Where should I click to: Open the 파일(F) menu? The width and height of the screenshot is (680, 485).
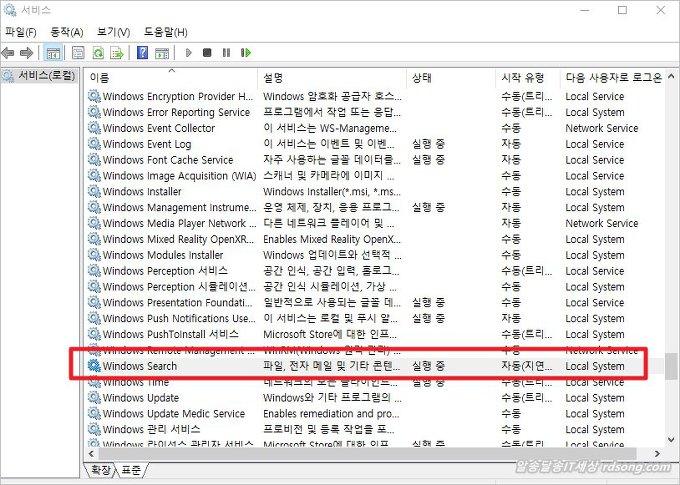[x=20, y=32]
